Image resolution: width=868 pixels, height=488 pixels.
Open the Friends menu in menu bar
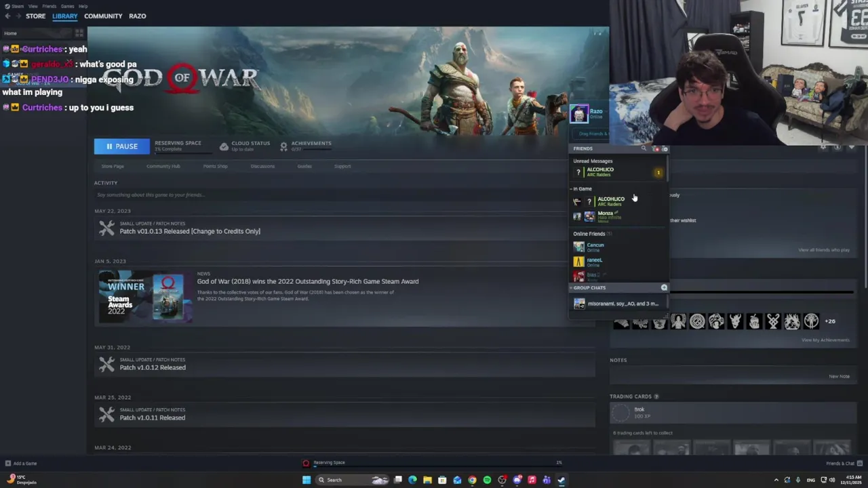50,6
